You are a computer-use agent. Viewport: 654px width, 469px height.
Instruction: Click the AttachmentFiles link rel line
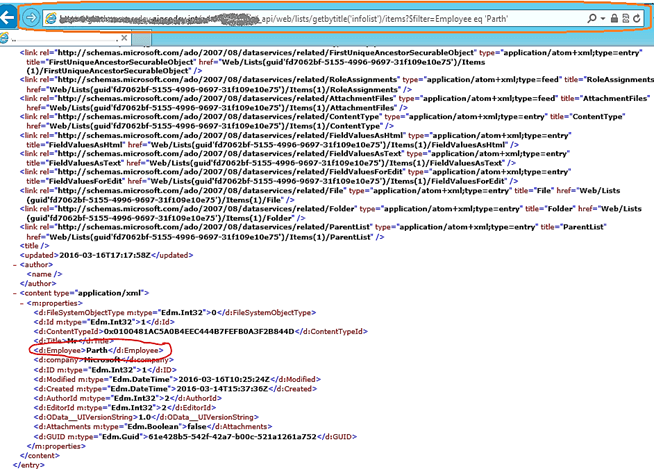coord(335,98)
